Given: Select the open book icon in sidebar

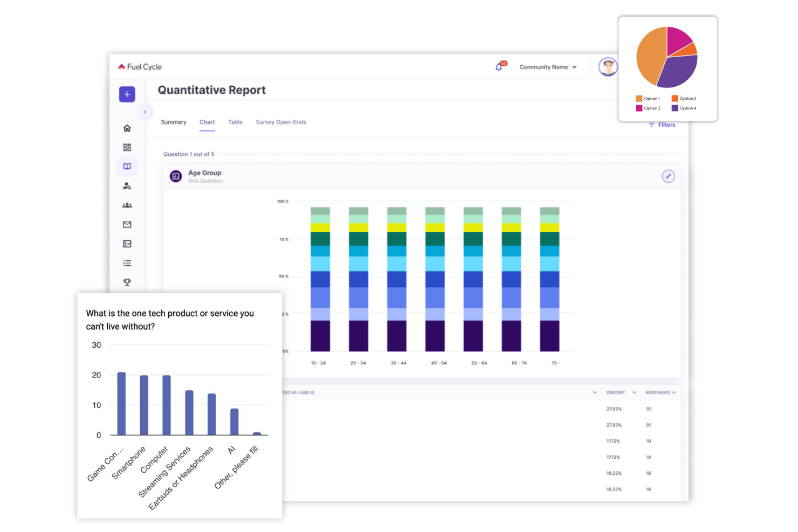Looking at the screenshot, I should 127,167.
